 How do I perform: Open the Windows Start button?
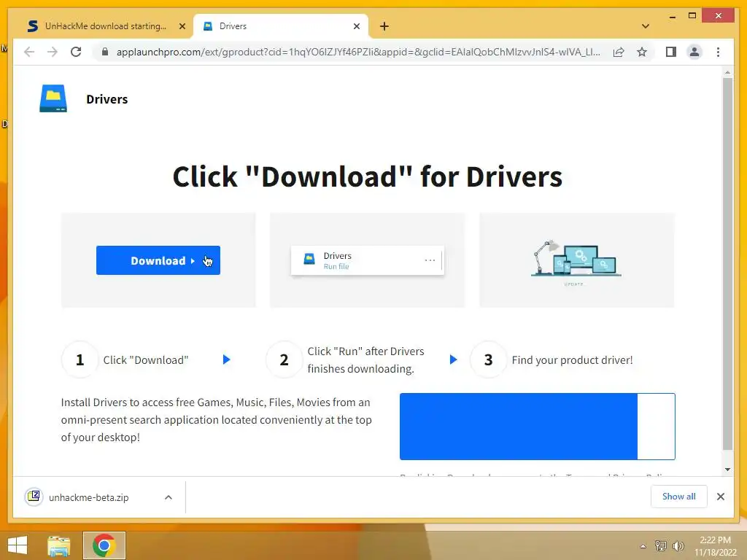[18, 545]
